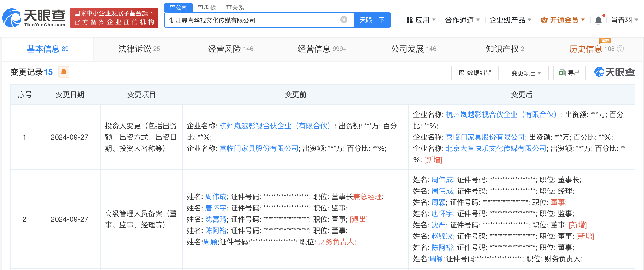
Task: Open the 沈寓琦 person link
Action: coord(216,219)
